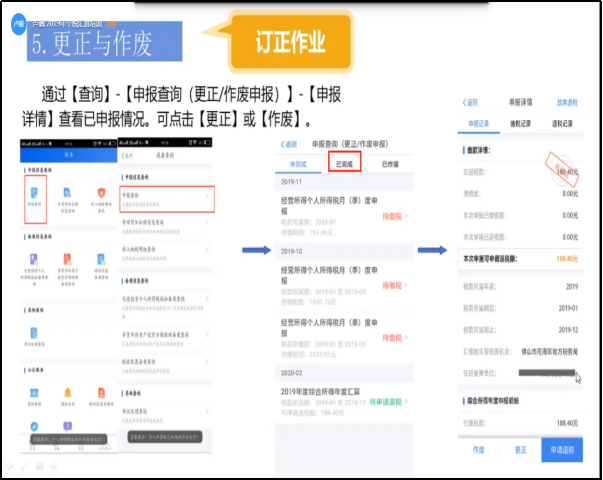
Task: Open the red-outlined 申报查询 list row
Action: tap(166, 198)
